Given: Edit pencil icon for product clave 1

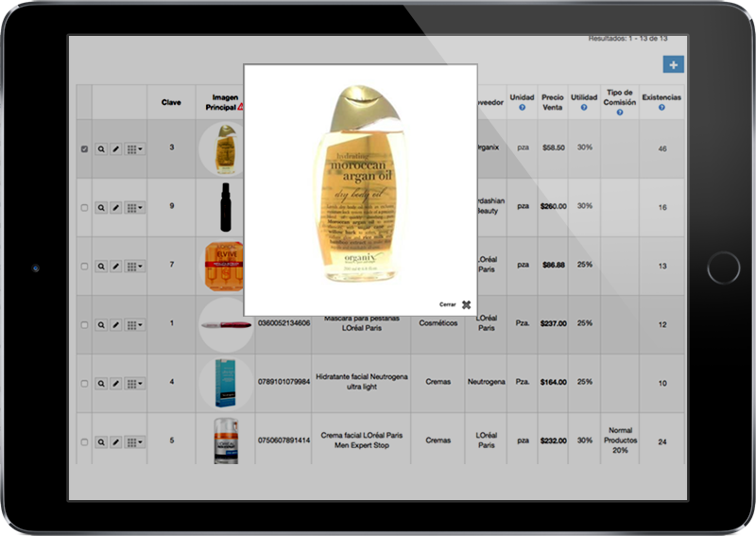Looking at the screenshot, I should pos(115,325).
